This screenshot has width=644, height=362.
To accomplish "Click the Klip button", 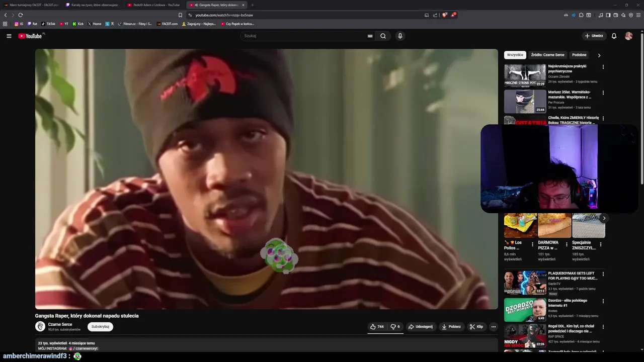I will click(x=476, y=327).
